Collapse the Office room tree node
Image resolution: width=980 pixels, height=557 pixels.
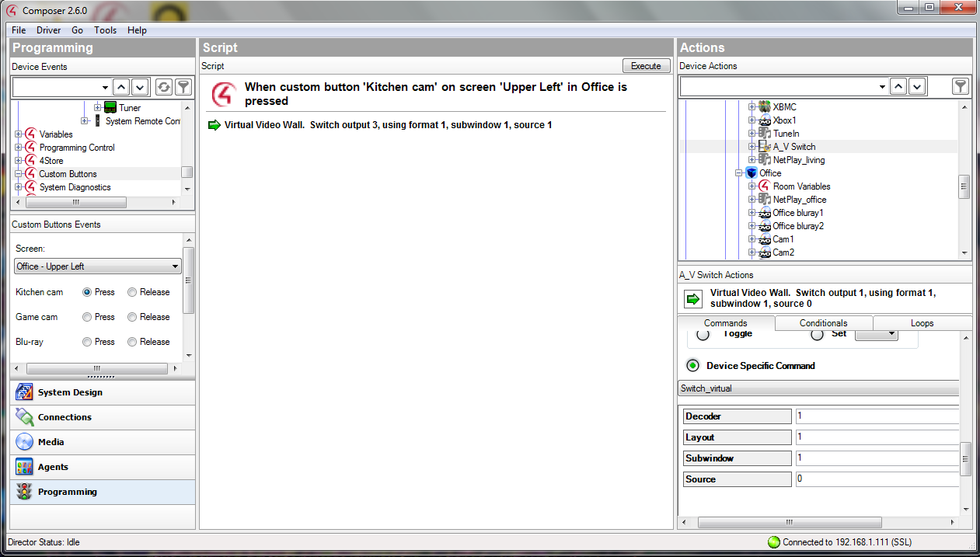pyautogui.click(x=740, y=173)
